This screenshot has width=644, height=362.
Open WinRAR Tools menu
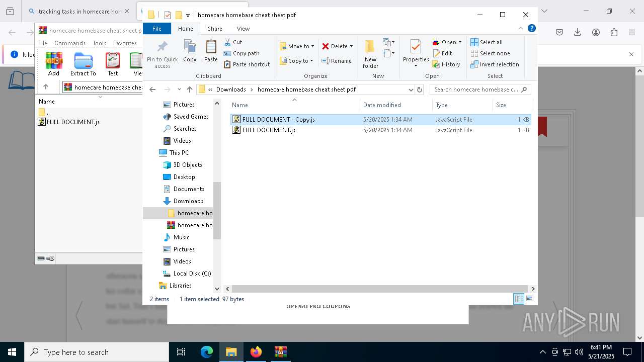pos(99,43)
